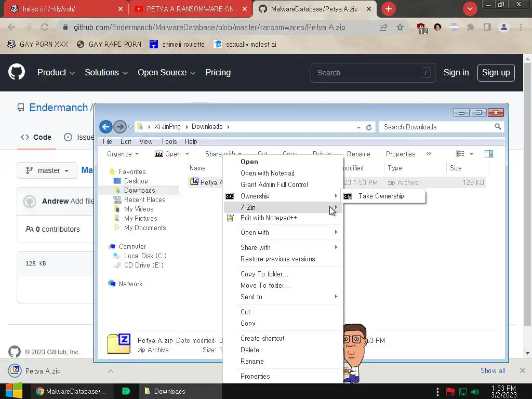Open the Pricing link
This screenshot has width=532, height=399.
coord(218,73)
